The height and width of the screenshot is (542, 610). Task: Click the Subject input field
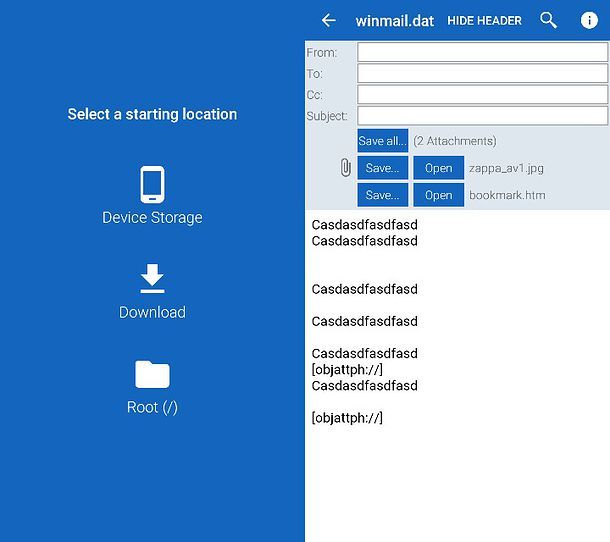click(482, 116)
